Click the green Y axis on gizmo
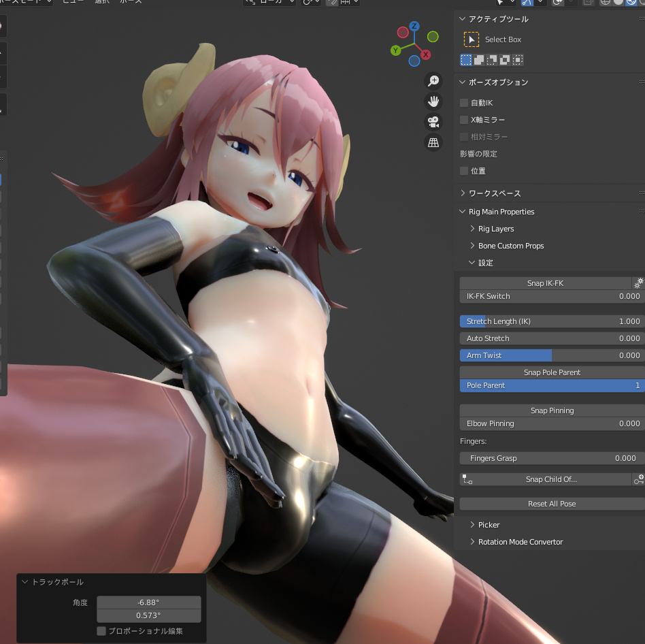The height and width of the screenshot is (644, 645). [x=396, y=50]
